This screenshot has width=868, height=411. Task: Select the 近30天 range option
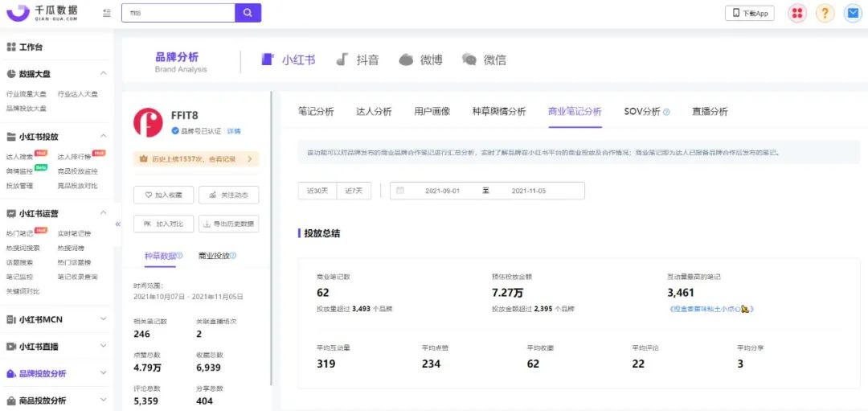[317, 191]
